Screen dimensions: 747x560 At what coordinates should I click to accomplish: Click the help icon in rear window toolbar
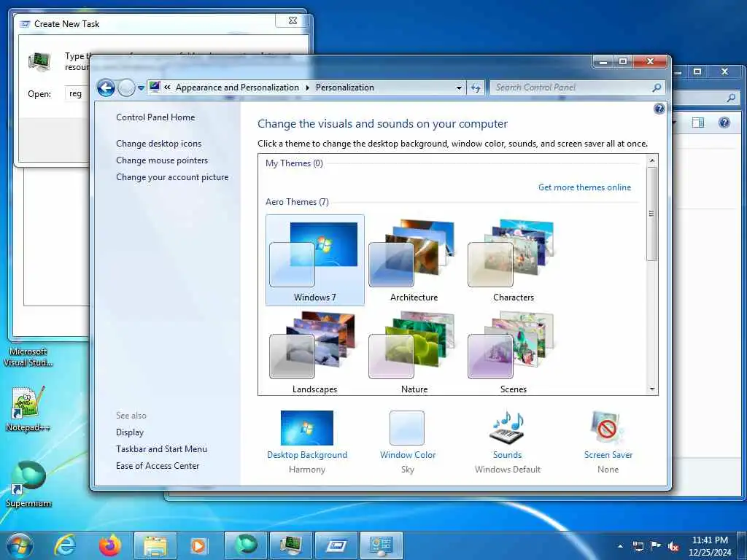(724, 122)
